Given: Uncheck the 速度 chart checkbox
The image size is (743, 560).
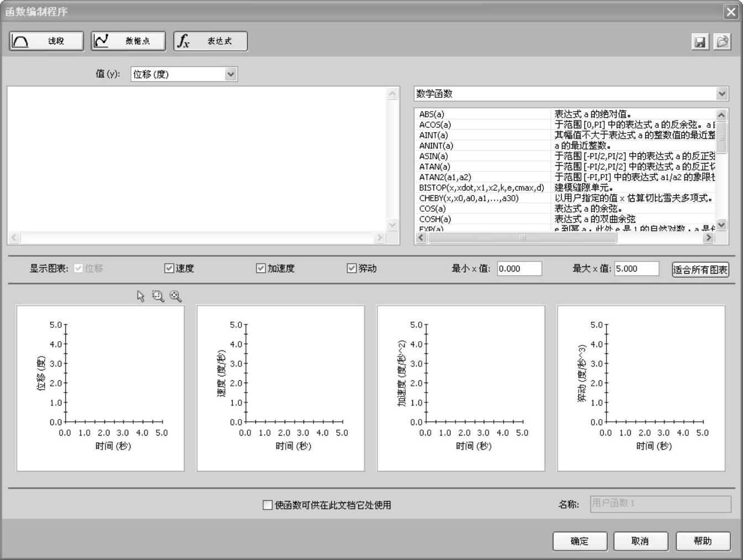Looking at the screenshot, I should coord(169,268).
